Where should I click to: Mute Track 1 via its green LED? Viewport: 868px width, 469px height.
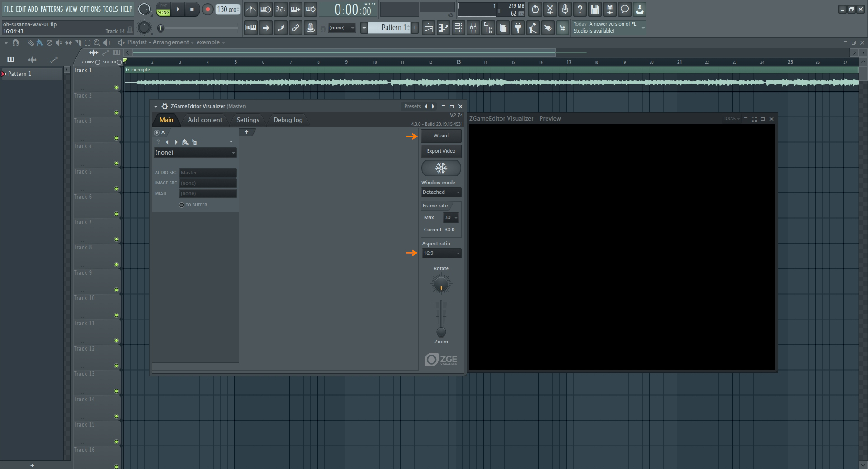[116, 88]
